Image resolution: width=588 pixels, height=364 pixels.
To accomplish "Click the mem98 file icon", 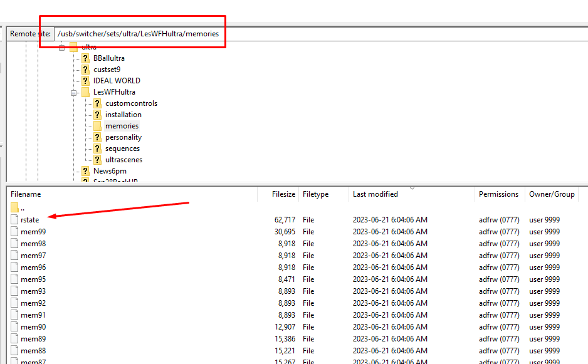I will 14,243.
